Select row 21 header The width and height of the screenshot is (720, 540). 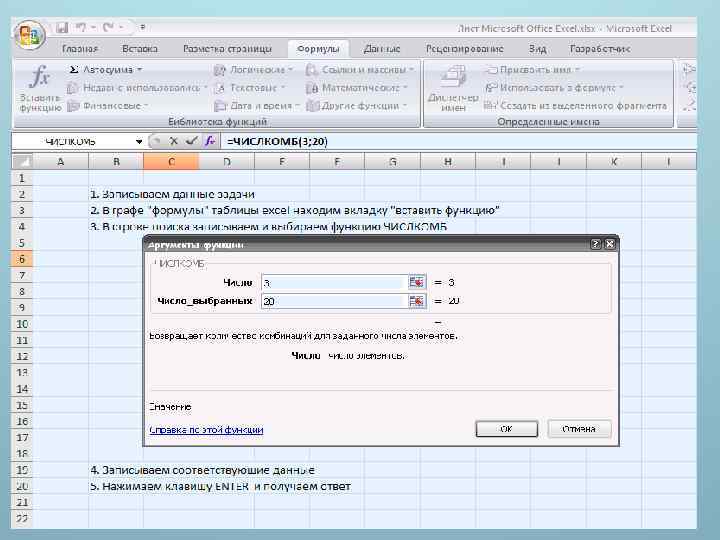[22, 502]
